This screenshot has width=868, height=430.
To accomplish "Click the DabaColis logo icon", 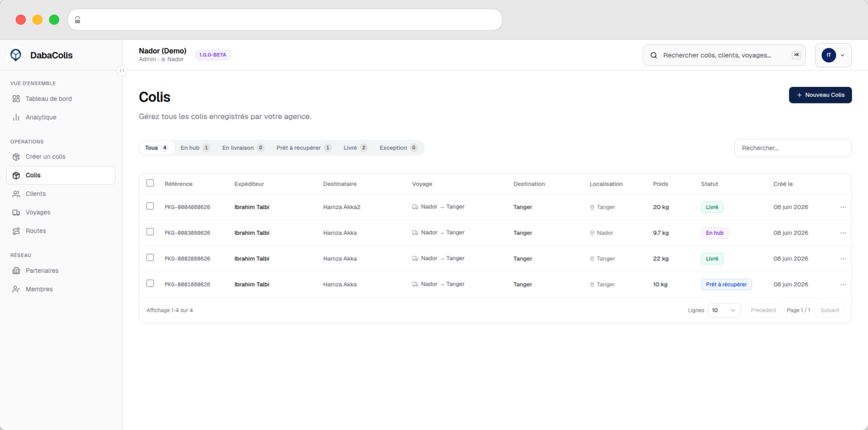I will [x=16, y=55].
